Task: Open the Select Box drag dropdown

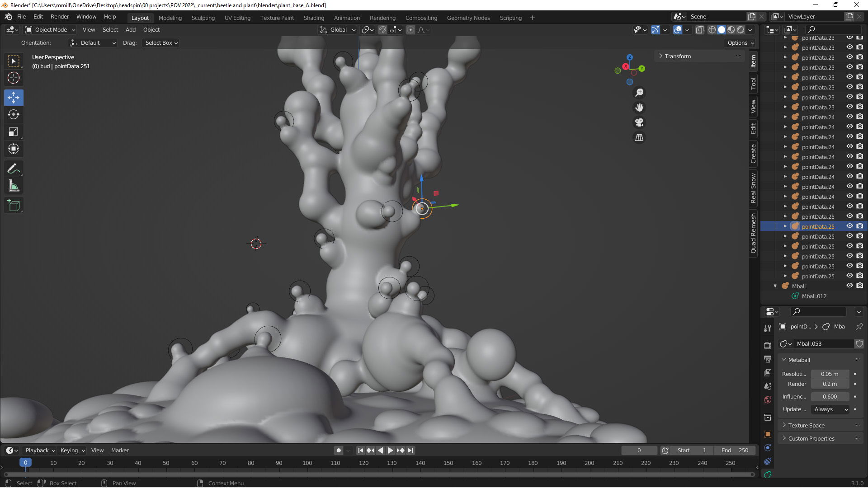Action: 161,43
